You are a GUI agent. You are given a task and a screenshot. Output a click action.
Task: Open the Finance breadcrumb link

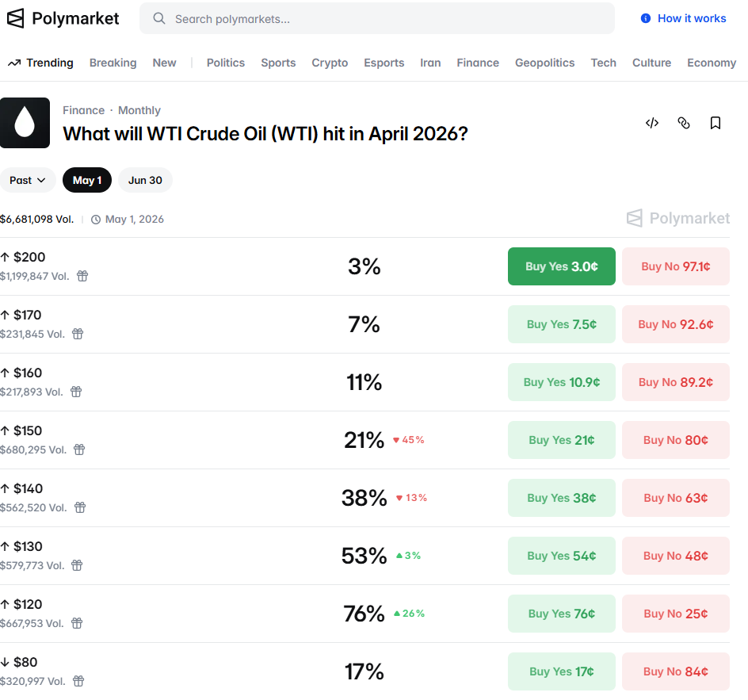83,110
